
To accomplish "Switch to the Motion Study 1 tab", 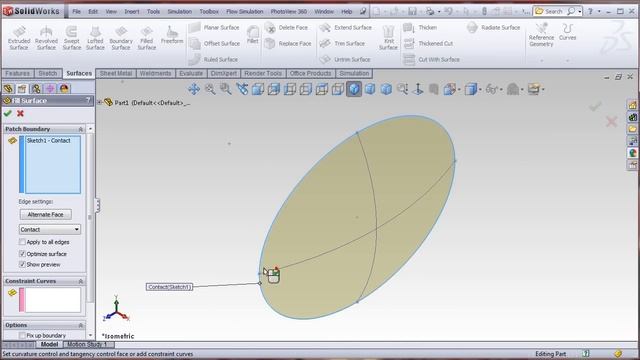I will pyautogui.click(x=86, y=344).
